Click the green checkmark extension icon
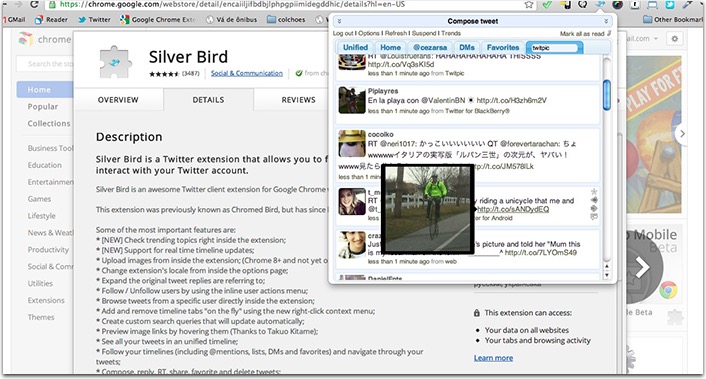 point(547,5)
